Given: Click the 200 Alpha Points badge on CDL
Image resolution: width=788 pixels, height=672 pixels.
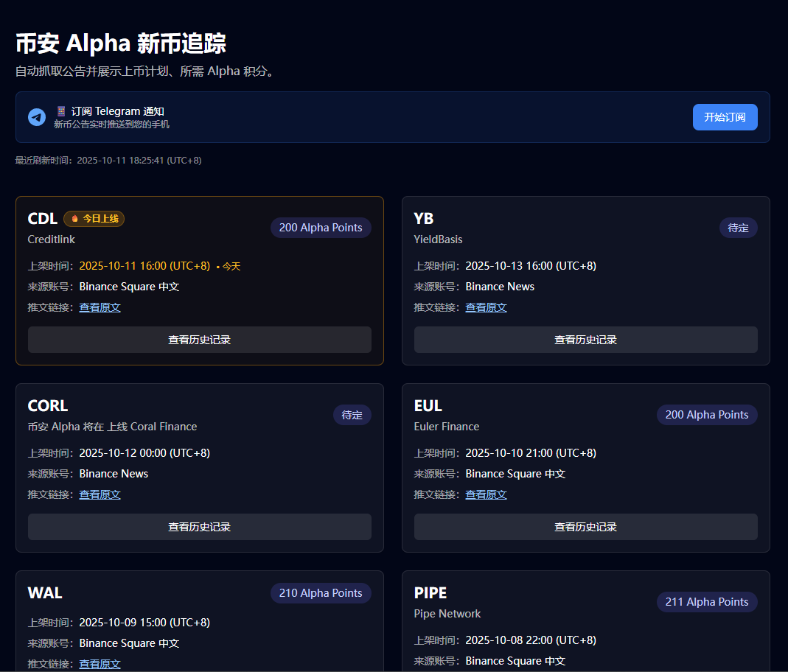Looking at the screenshot, I should (x=321, y=228).
